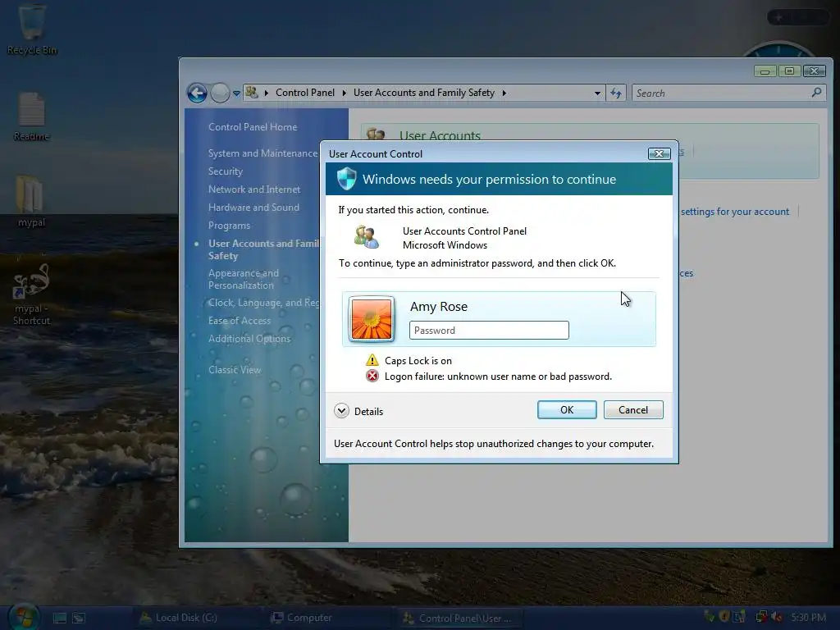
Task: Open Clock, Language, and Region category
Action: click(263, 303)
